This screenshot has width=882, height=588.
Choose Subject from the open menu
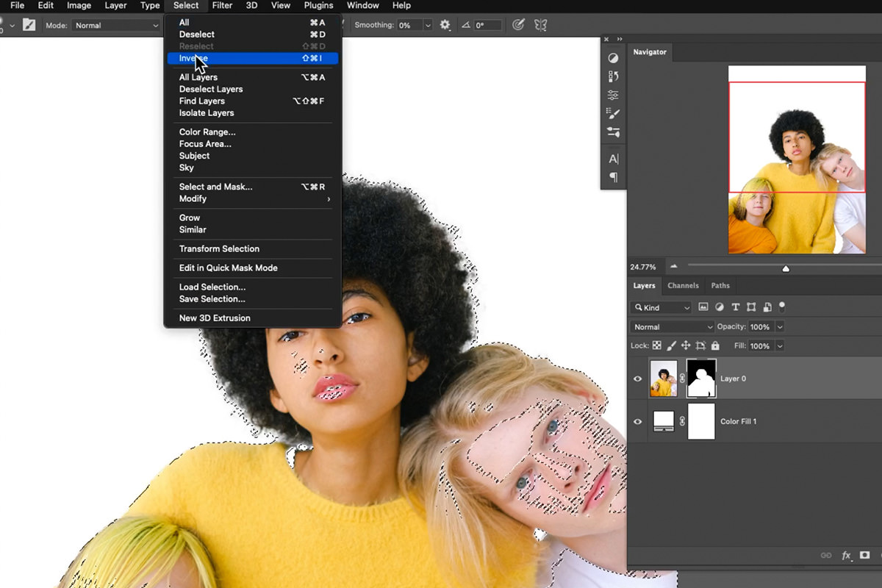click(193, 155)
